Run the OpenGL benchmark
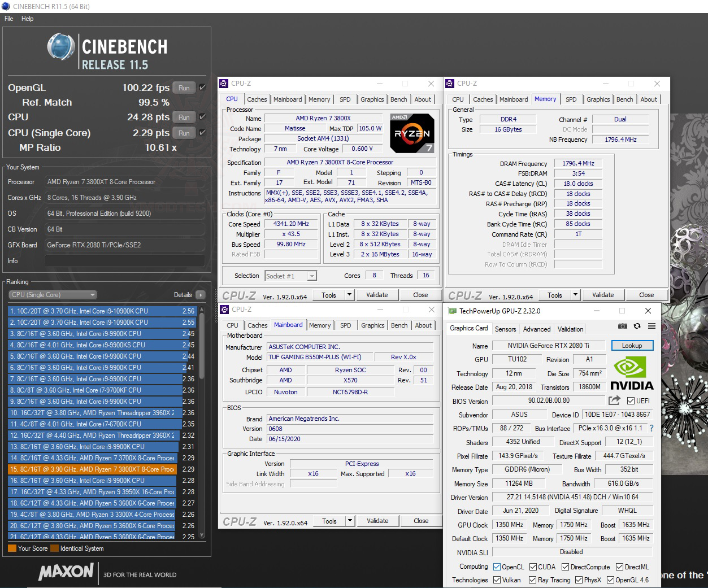Screen dimensions: 708x588 (x=184, y=88)
